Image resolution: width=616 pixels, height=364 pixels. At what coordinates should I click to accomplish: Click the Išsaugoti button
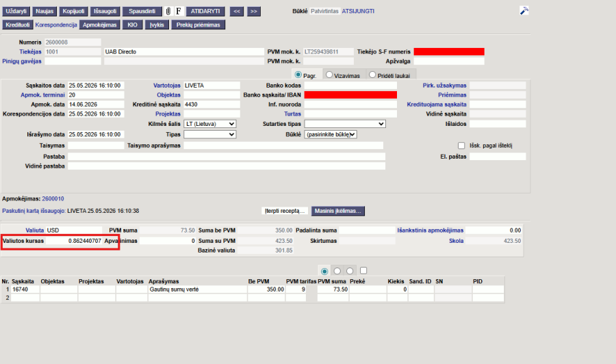click(x=105, y=12)
